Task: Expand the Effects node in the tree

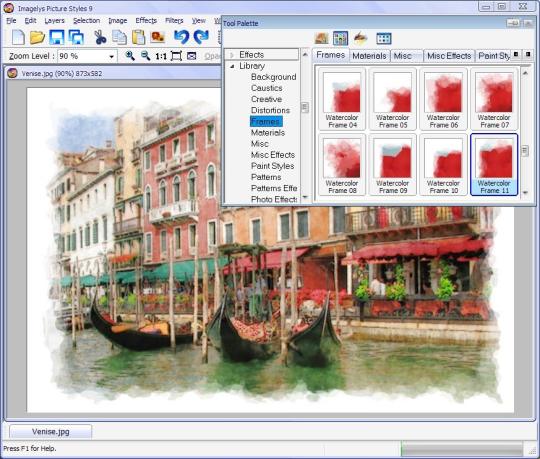Action: coord(232,55)
